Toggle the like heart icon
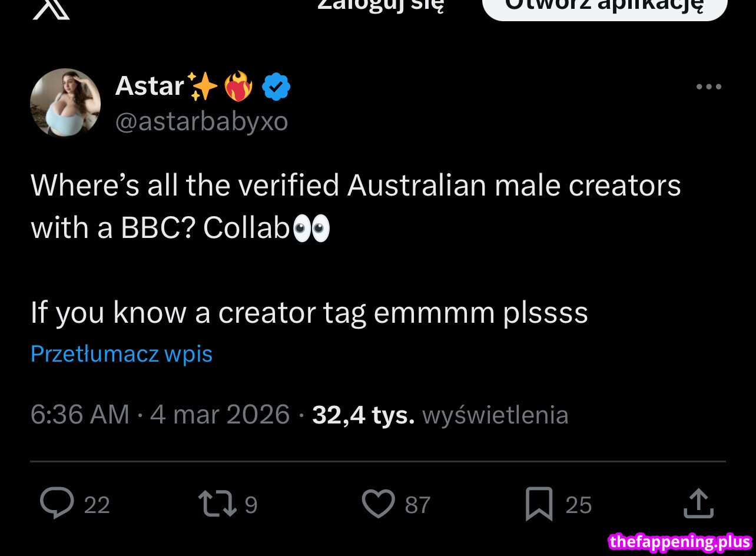 click(378, 504)
